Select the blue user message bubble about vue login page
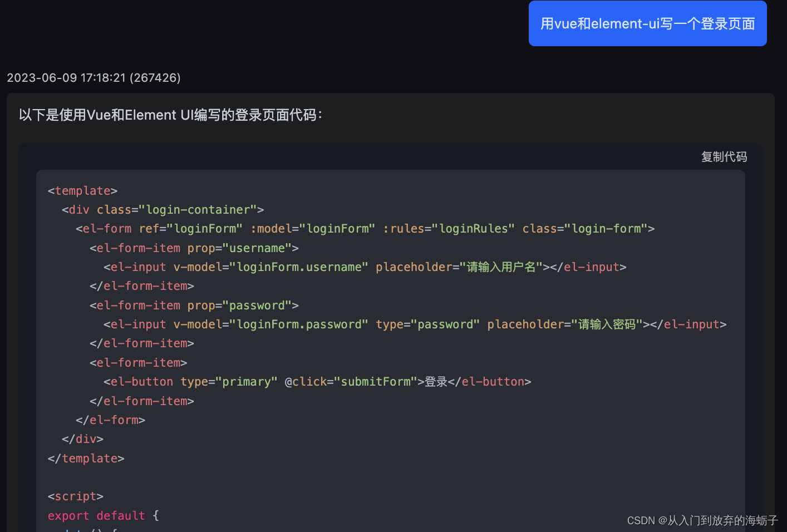 [647, 23]
